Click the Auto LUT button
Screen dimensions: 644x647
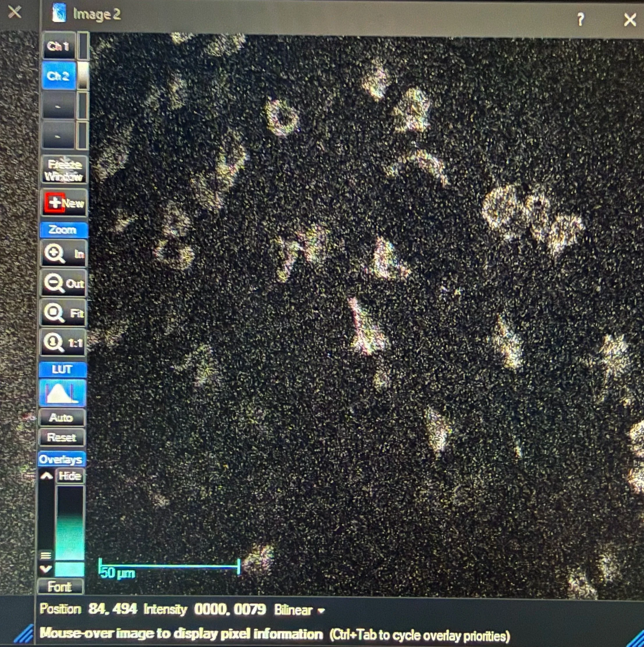point(62,418)
